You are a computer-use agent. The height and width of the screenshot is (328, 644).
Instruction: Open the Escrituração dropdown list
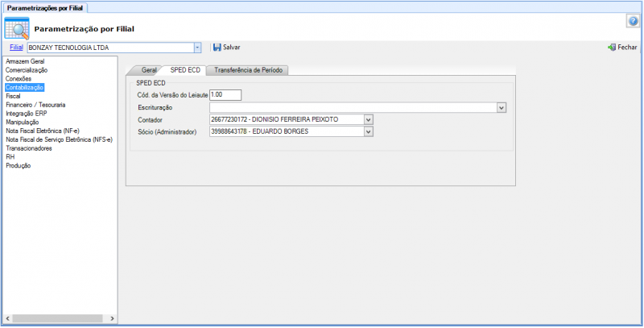[501, 107]
